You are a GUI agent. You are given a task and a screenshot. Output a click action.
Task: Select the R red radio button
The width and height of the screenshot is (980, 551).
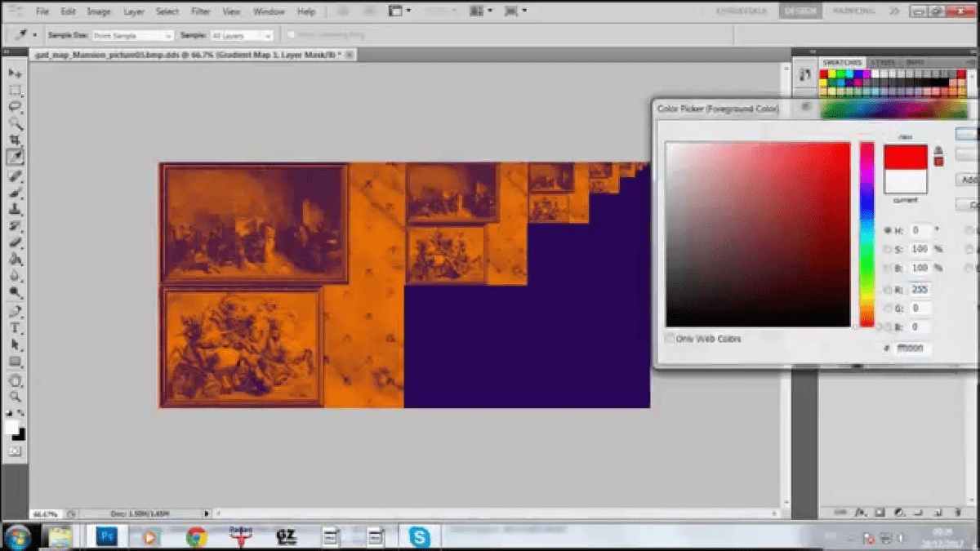tap(888, 290)
